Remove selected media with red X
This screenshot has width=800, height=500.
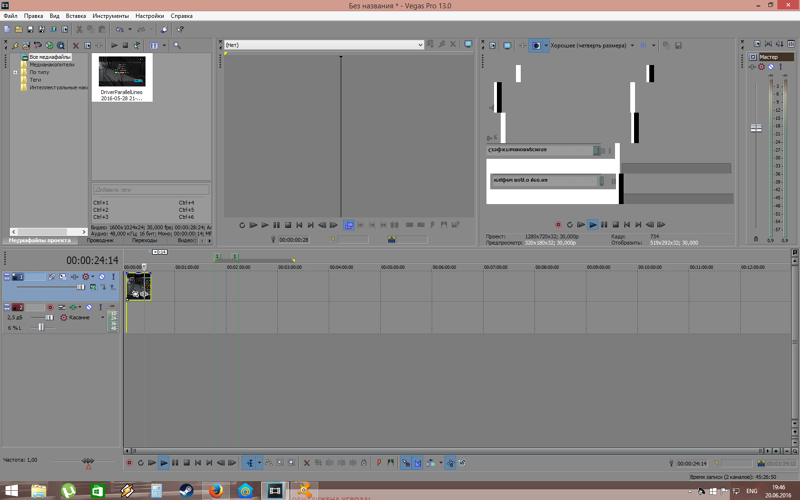[x=76, y=45]
